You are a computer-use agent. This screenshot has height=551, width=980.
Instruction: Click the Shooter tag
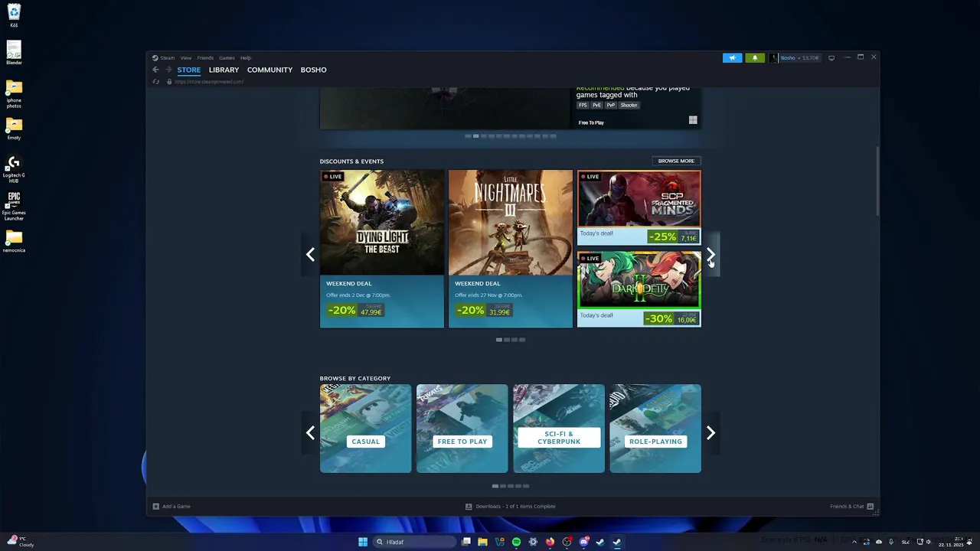tap(629, 105)
